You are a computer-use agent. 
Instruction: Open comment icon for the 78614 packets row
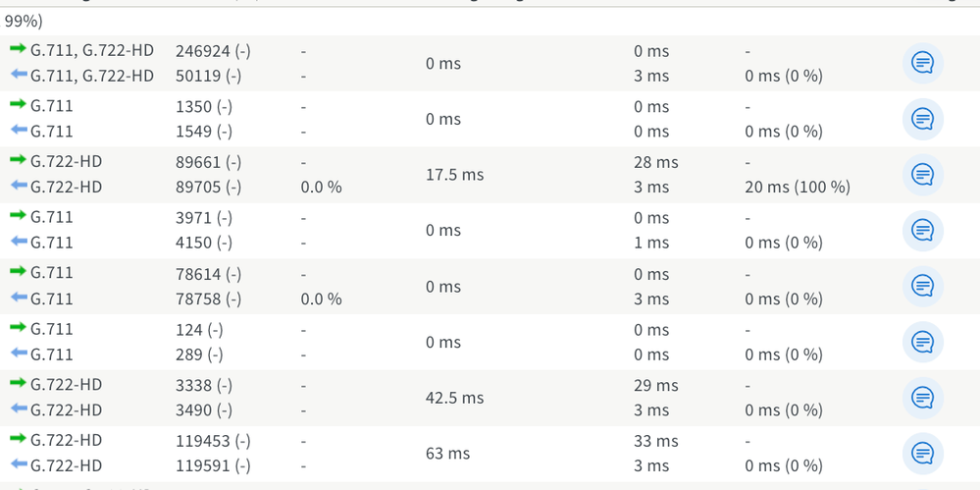[922, 286]
